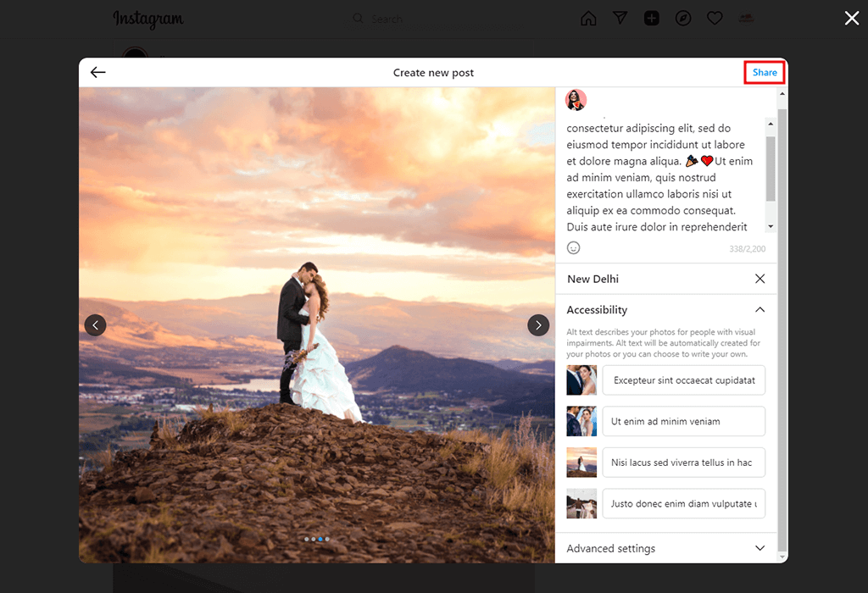The width and height of the screenshot is (868, 593).
Task: Click the caption scrollbar thumb
Action: tap(771, 169)
